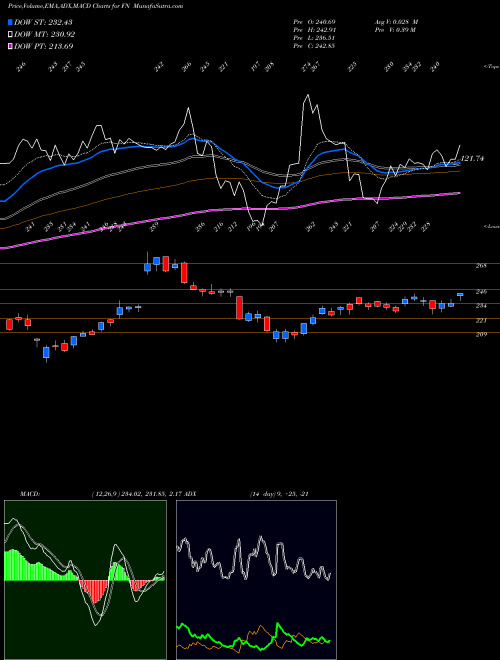Click the magenta DOW PT legend swatch
The image size is (500, 660).
coord(11,46)
